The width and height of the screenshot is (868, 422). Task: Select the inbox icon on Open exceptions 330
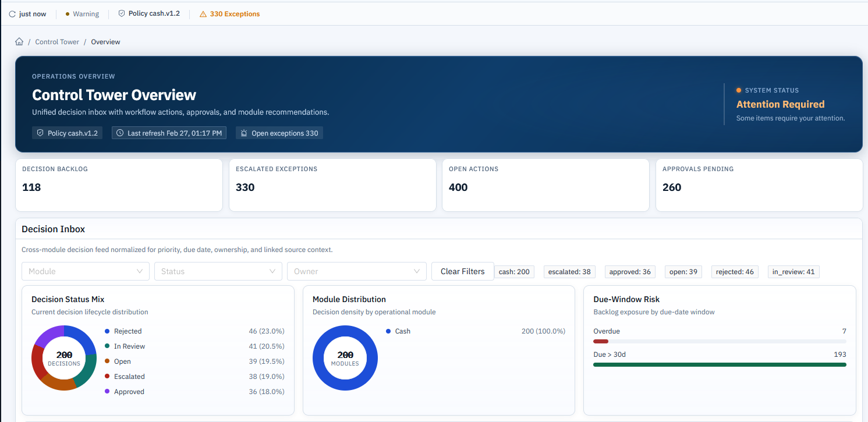point(244,133)
